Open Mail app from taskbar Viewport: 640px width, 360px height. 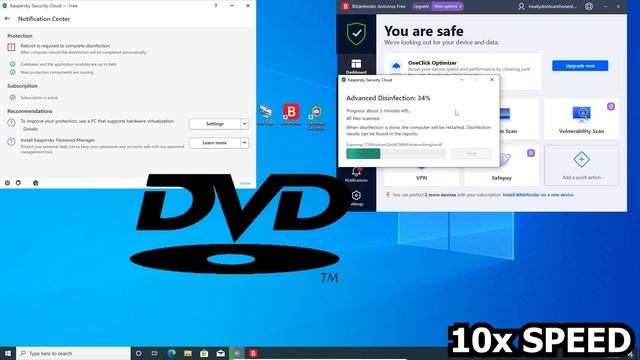pyautogui.click(x=220, y=353)
